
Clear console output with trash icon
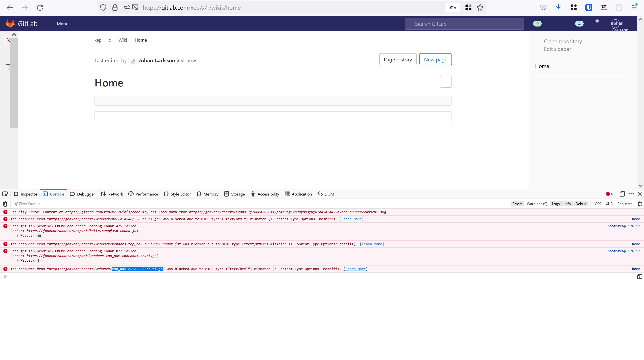pyautogui.click(x=5, y=204)
